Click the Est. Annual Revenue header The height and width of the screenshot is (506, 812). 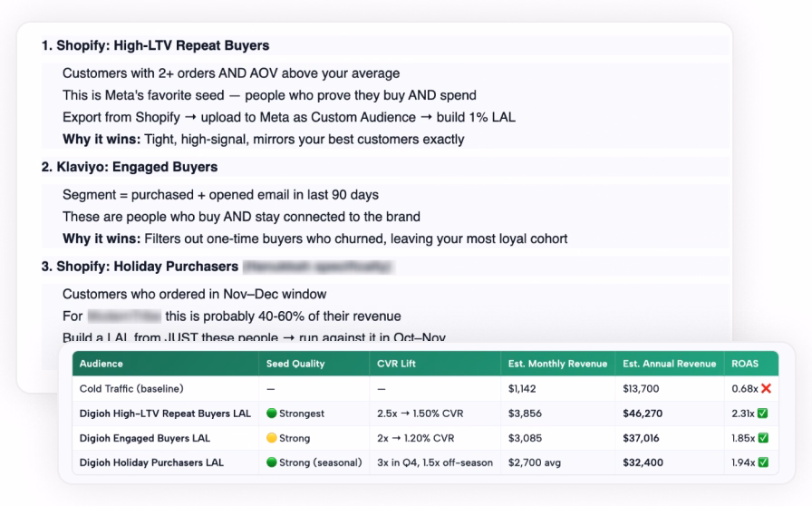pos(669,364)
